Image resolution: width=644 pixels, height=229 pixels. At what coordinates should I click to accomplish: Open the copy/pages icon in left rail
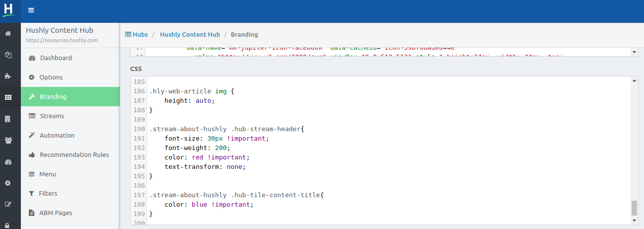pyautogui.click(x=8, y=55)
